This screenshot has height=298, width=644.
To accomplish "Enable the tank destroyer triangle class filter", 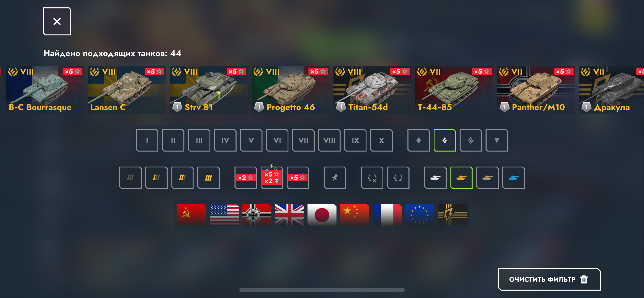I will (497, 140).
